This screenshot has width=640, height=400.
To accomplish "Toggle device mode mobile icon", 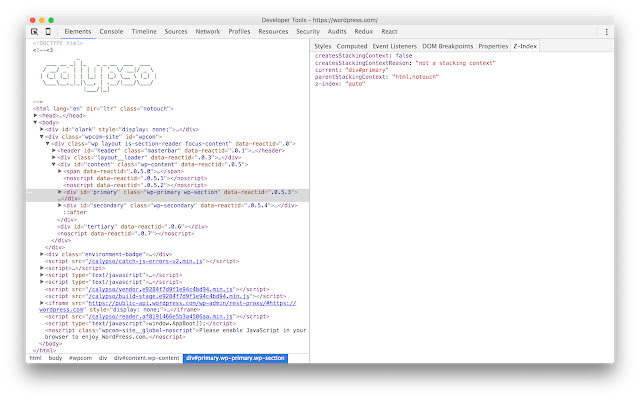I will click(x=48, y=32).
